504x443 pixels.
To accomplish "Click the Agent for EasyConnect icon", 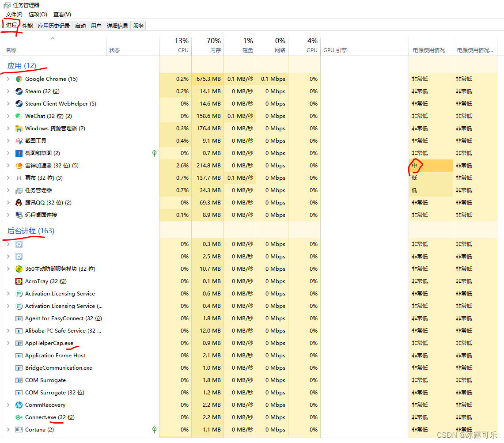I will (19, 318).
